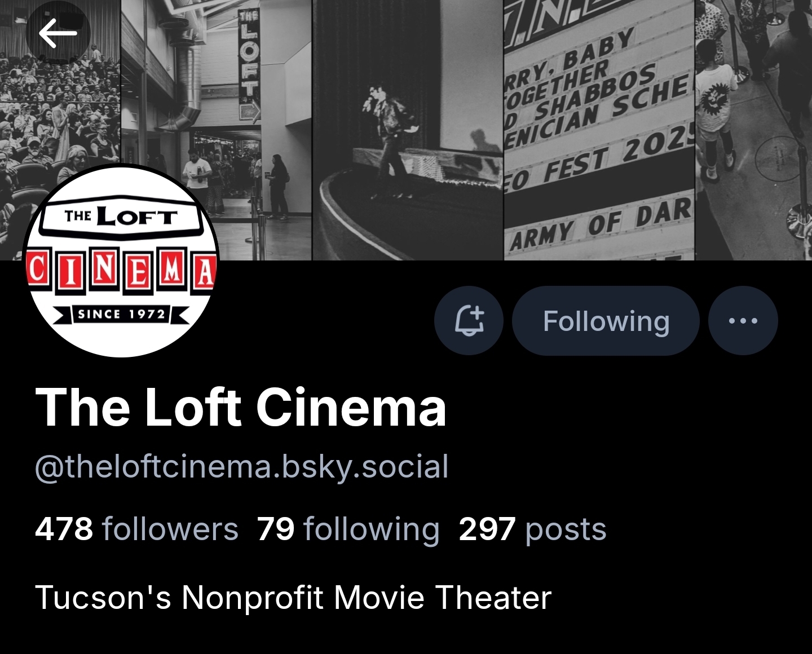Tap the red CINEMA letters in avatar

121,270
